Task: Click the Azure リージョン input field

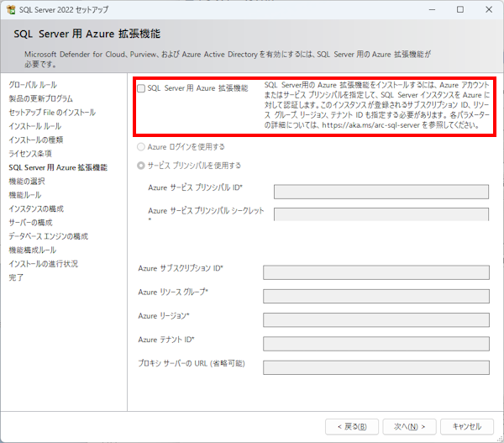Action: (x=376, y=320)
